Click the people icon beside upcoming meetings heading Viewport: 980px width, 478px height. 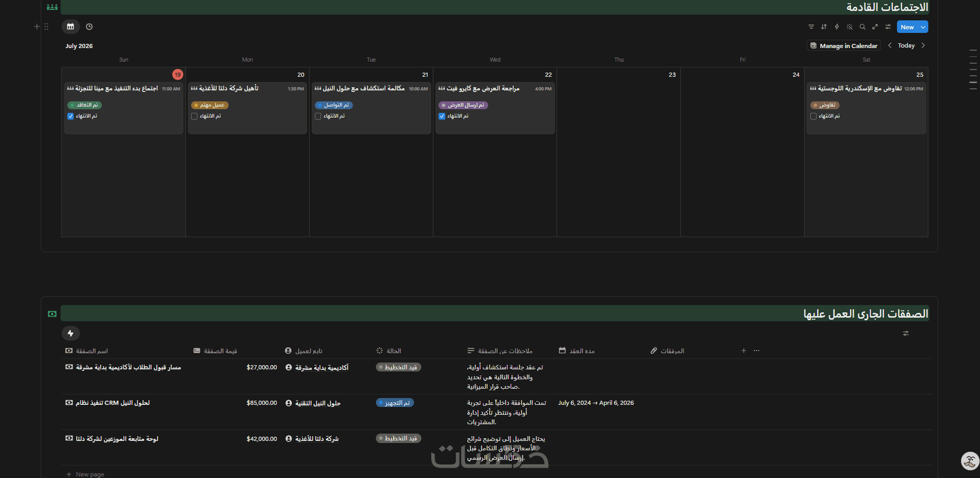point(52,7)
